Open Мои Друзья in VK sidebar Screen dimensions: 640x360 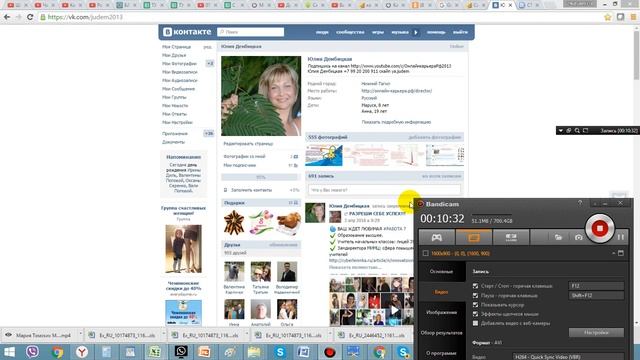pos(174,55)
